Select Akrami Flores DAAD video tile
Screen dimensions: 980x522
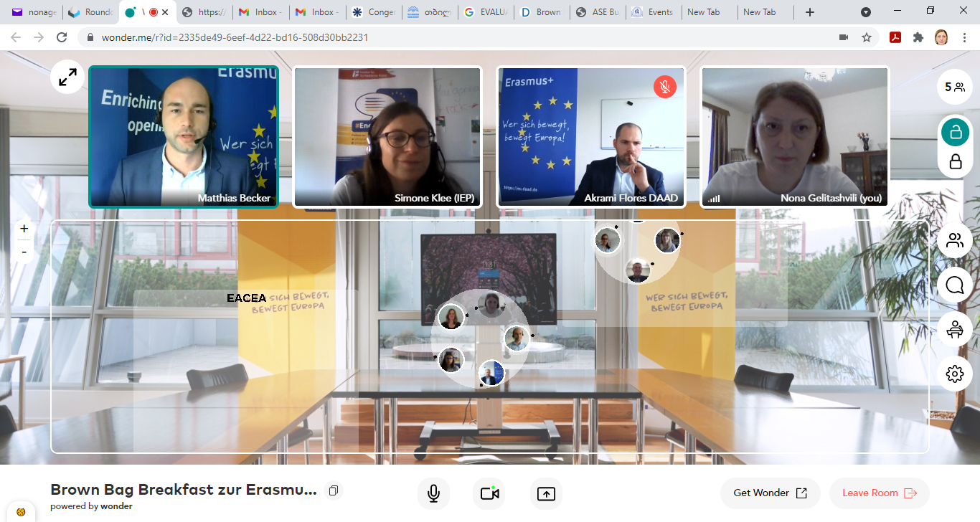tap(591, 137)
